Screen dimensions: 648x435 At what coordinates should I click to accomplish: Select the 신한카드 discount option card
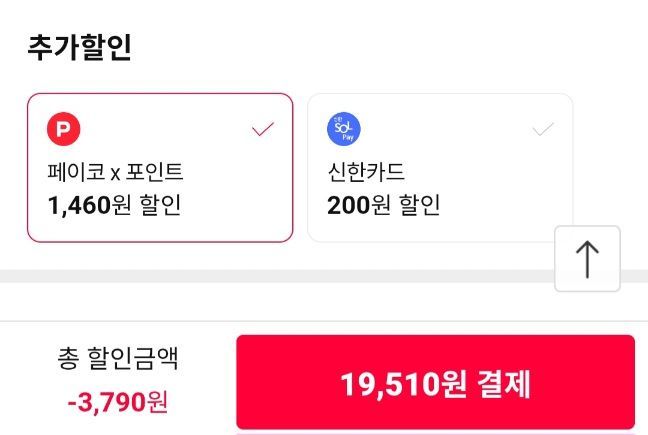click(x=440, y=168)
